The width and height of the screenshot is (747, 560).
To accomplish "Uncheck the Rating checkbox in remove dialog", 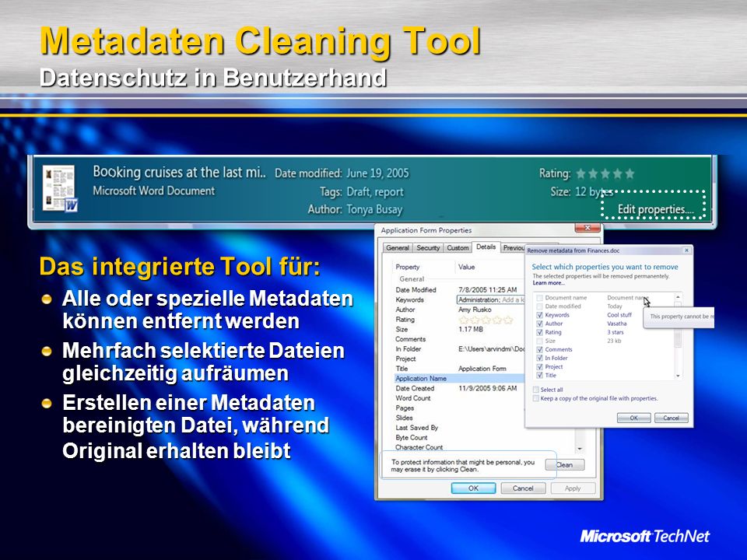I will (540, 332).
